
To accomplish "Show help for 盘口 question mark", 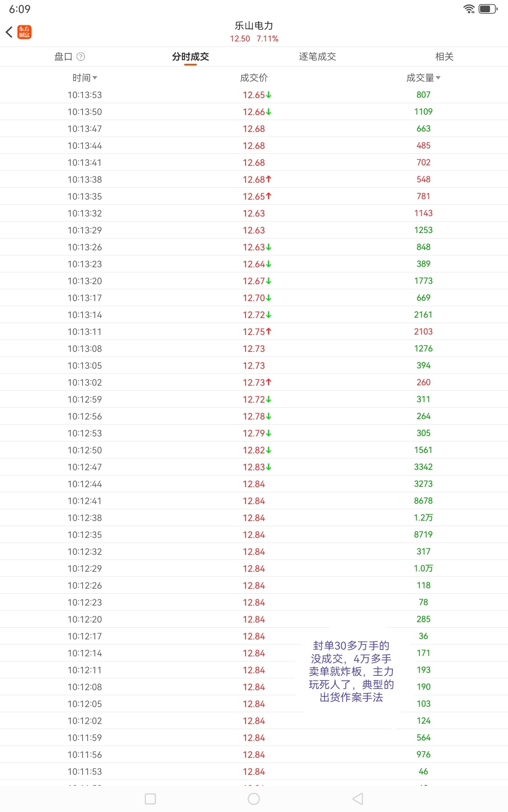I will click(81, 57).
